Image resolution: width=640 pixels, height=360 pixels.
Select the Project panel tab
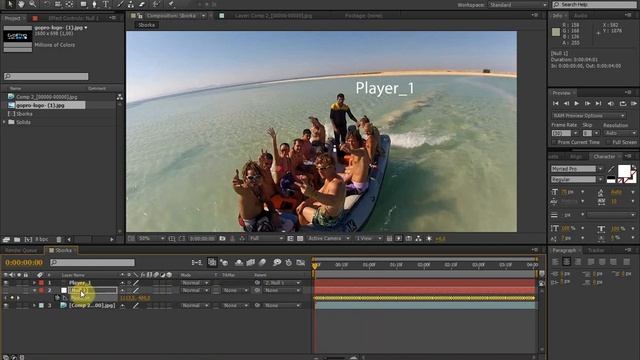coord(12,18)
